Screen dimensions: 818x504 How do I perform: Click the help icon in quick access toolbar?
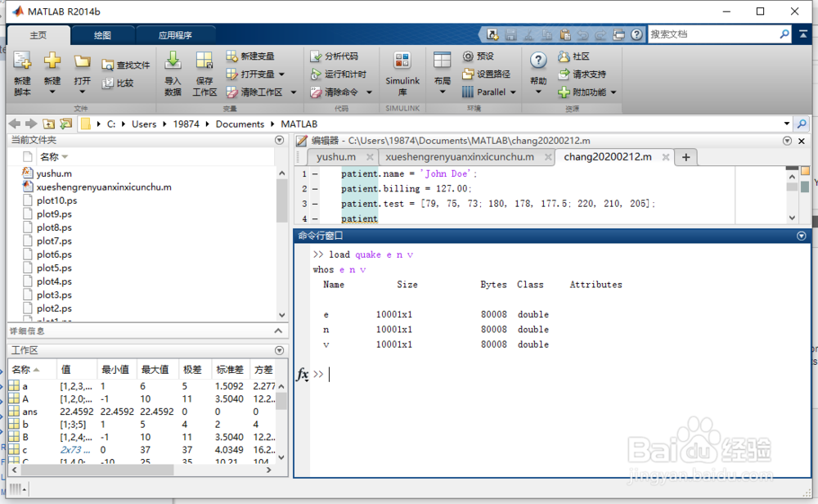636,34
